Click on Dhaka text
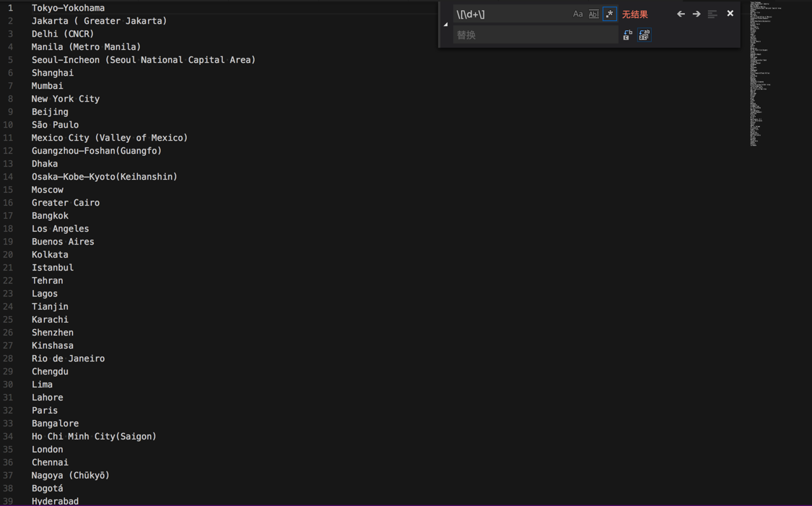This screenshot has height=506, width=812. (45, 163)
